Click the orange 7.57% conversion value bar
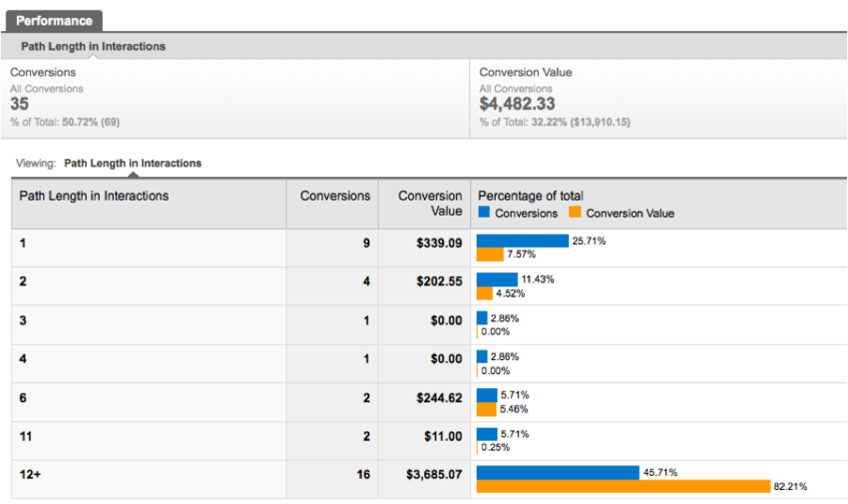 coord(490,254)
